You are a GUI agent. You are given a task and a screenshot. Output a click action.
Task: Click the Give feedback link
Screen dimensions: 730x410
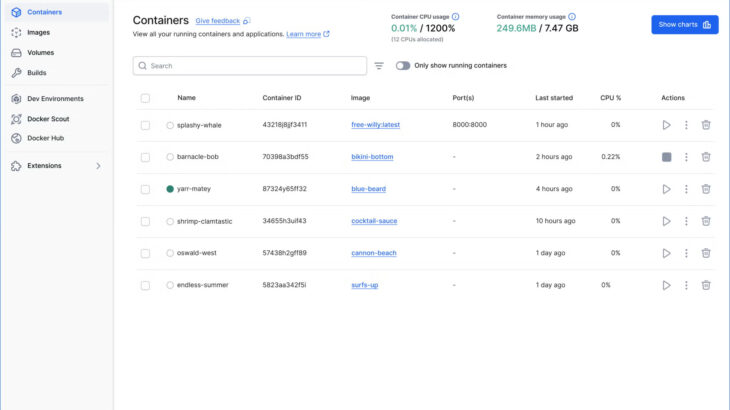217,21
